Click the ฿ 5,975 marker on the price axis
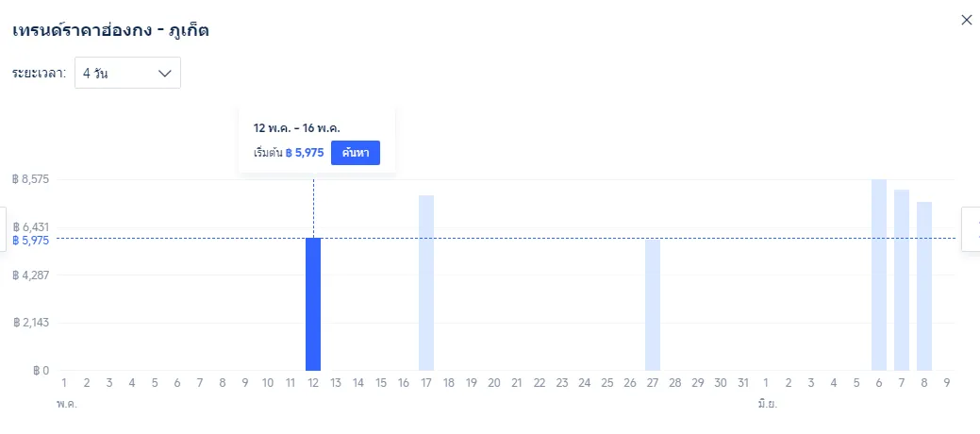This screenshot has height=434, width=980. click(x=30, y=241)
